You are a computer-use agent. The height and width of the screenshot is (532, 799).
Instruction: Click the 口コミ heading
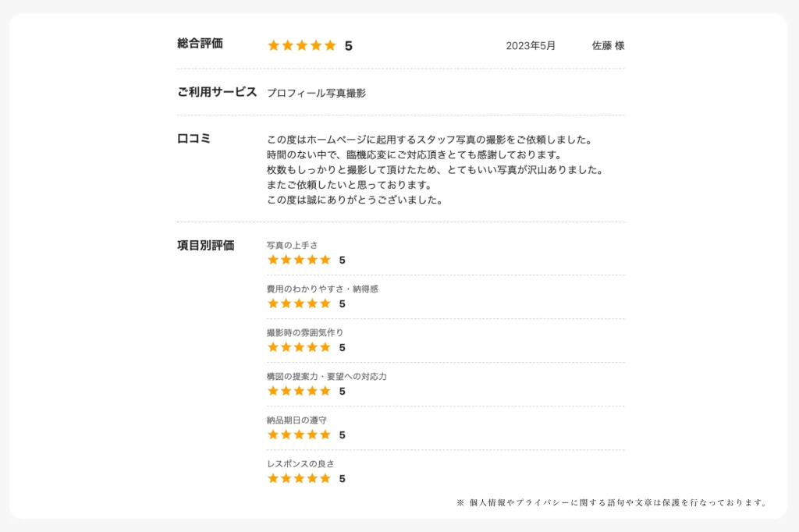click(x=194, y=139)
